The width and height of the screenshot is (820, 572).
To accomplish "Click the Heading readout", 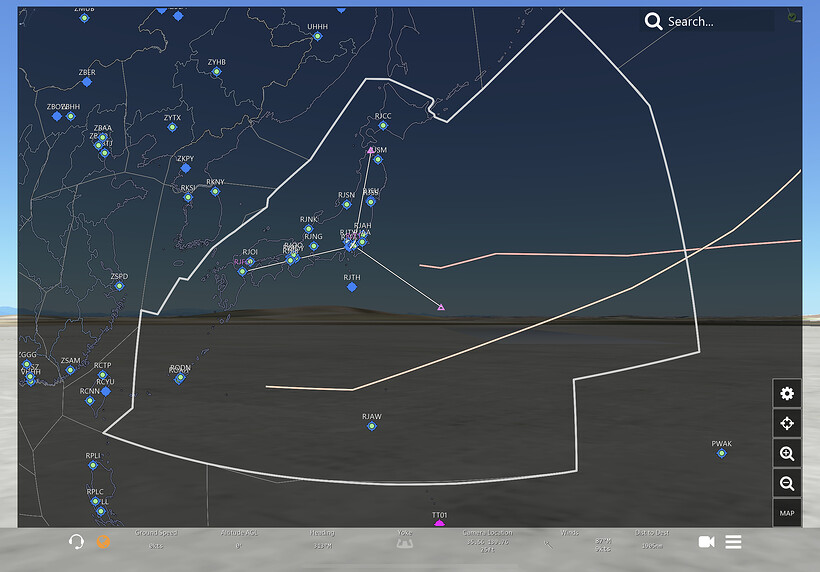I will tap(322, 539).
